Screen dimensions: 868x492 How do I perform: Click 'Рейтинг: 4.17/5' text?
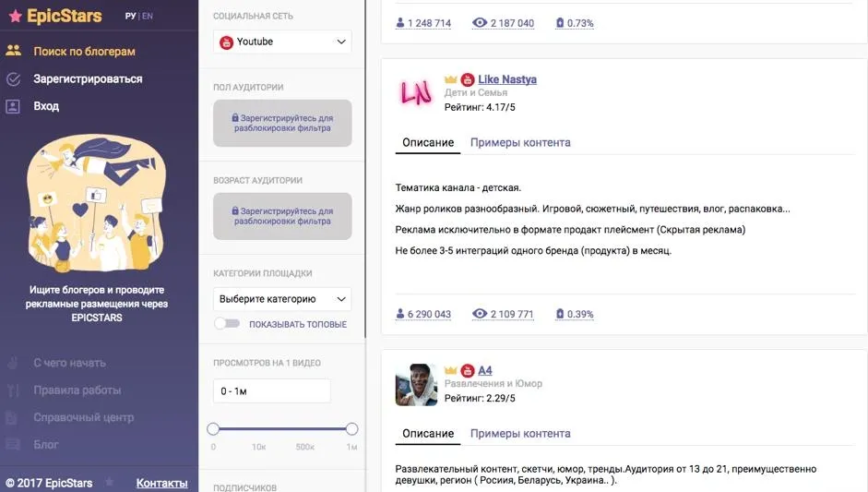pyautogui.click(x=480, y=107)
